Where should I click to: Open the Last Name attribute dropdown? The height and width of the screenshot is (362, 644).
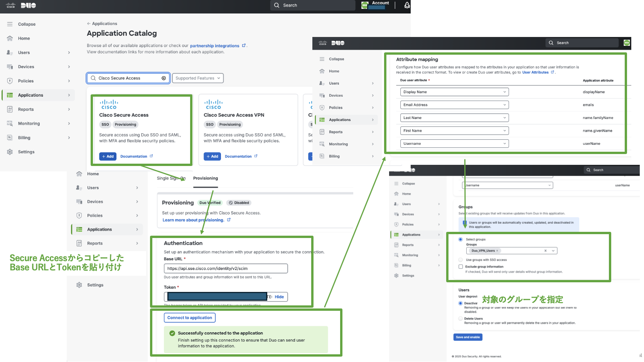[454, 118]
